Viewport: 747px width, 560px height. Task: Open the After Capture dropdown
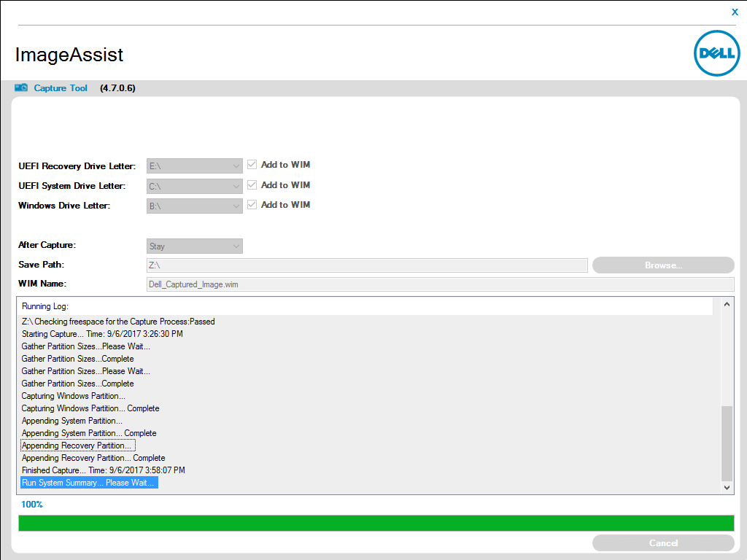pos(194,246)
